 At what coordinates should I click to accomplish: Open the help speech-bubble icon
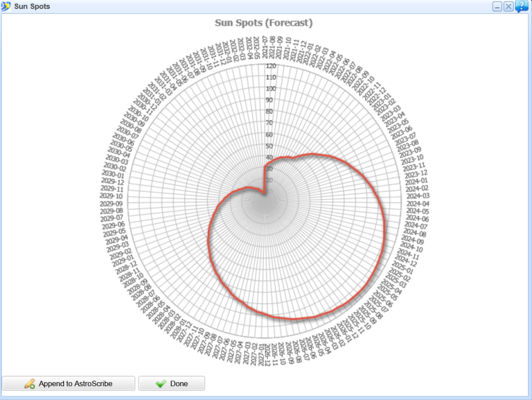point(521,6)
